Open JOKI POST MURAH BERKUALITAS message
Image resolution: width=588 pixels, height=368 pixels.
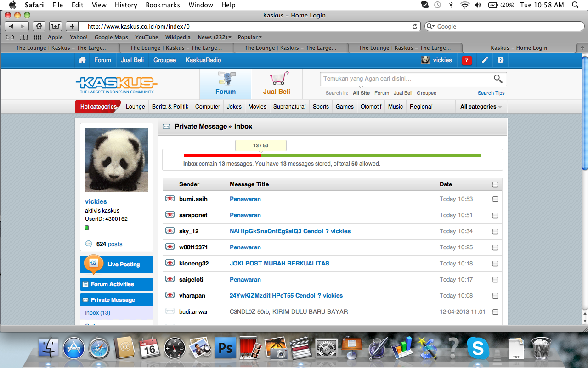(279, 264)
